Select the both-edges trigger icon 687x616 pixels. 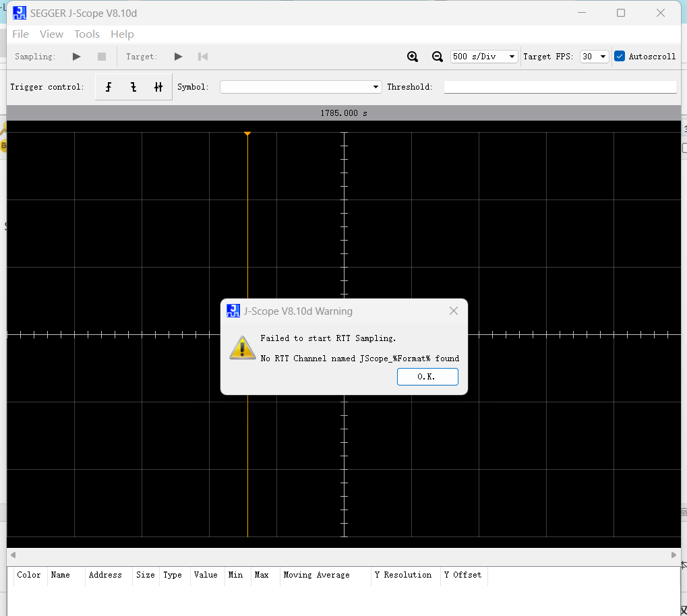tap(158, 87)
